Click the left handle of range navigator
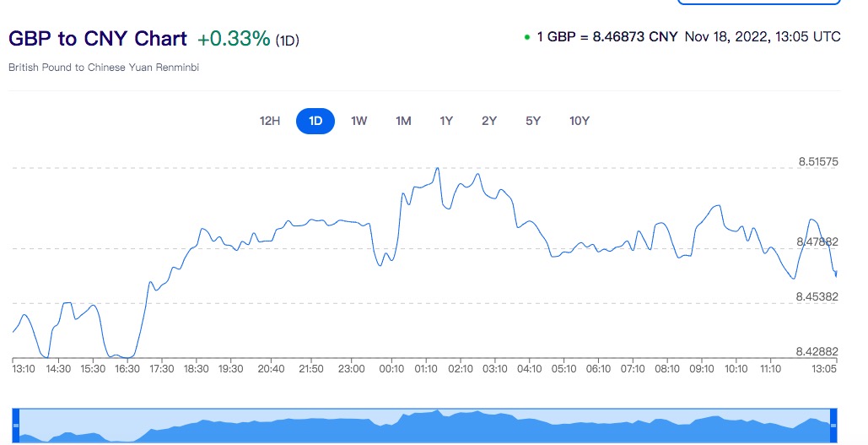868x445 pixels. (x=15, y=426)
